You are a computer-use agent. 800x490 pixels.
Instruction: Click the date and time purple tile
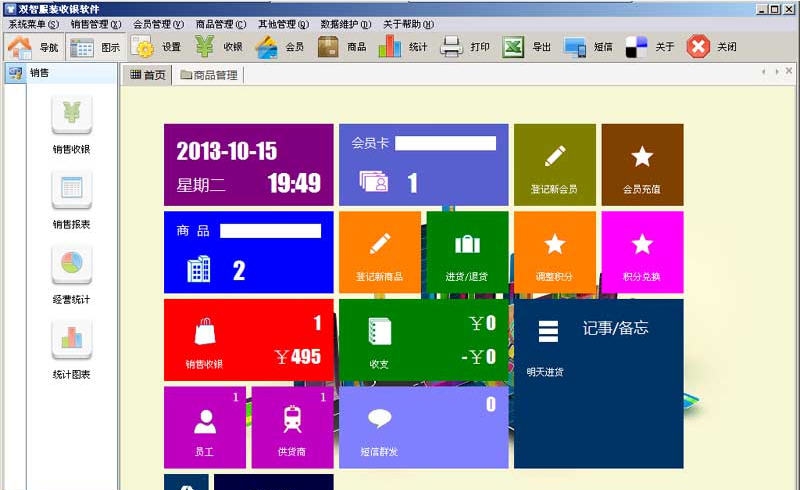[248, 164]
